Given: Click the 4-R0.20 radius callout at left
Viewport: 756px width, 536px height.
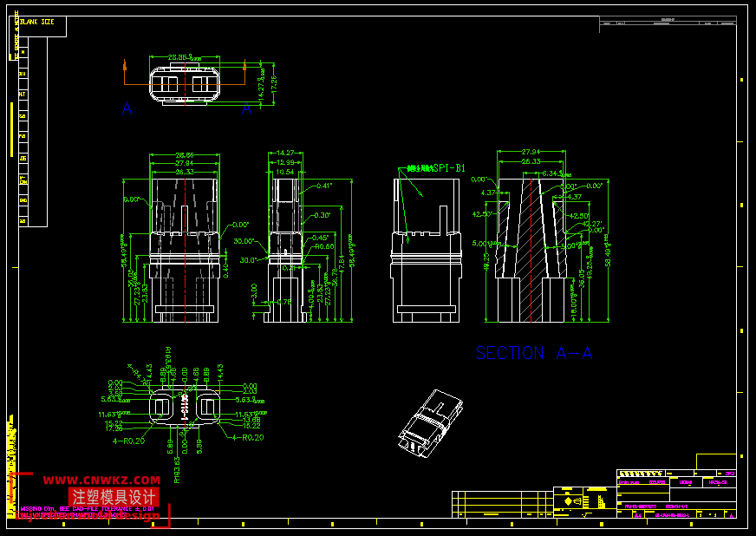Looking at the screenshot, I should pyautogui.click(x=127, y=441).
